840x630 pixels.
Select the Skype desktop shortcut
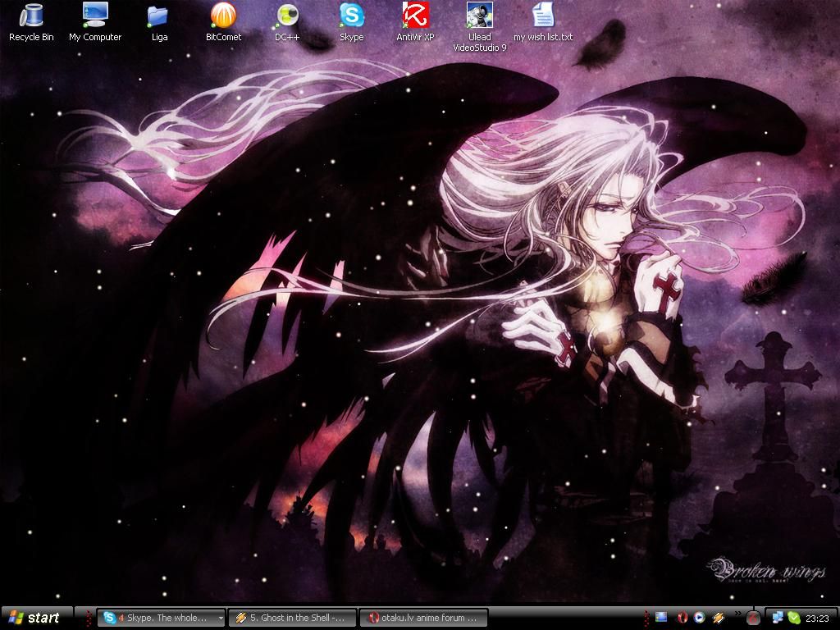[351, 22]
